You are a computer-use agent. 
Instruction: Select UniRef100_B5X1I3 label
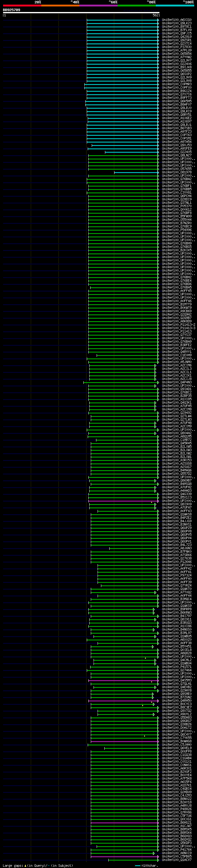coord(177,497)
